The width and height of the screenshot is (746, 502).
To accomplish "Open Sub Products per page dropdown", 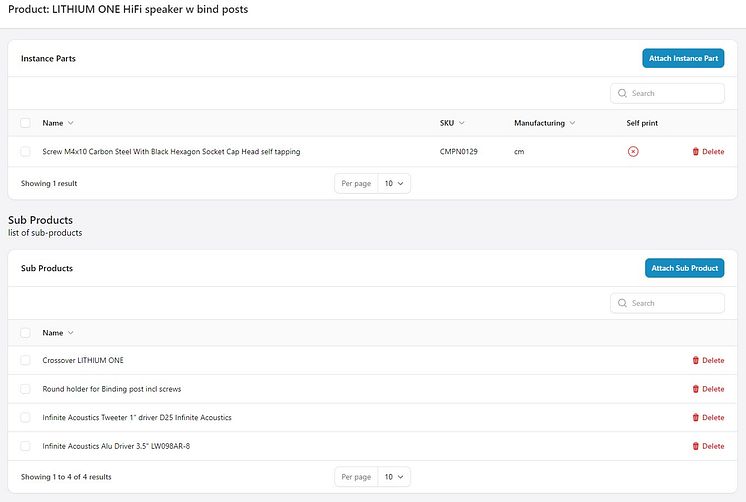I will [394, 477].
